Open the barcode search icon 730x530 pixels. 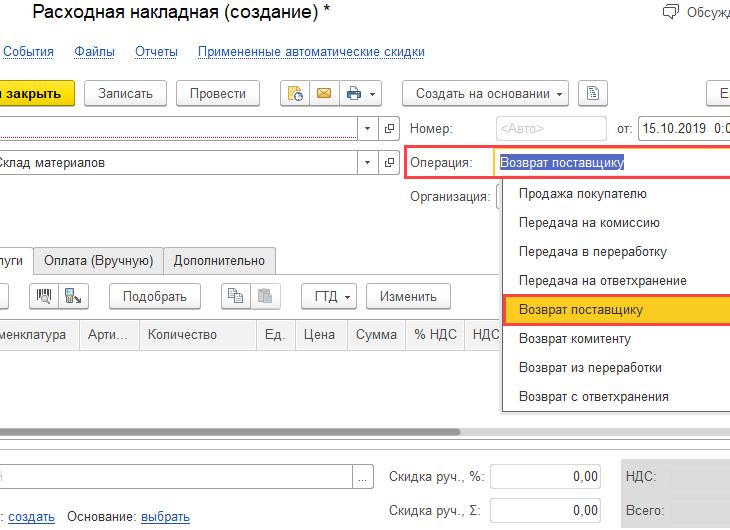pos(44,296)
